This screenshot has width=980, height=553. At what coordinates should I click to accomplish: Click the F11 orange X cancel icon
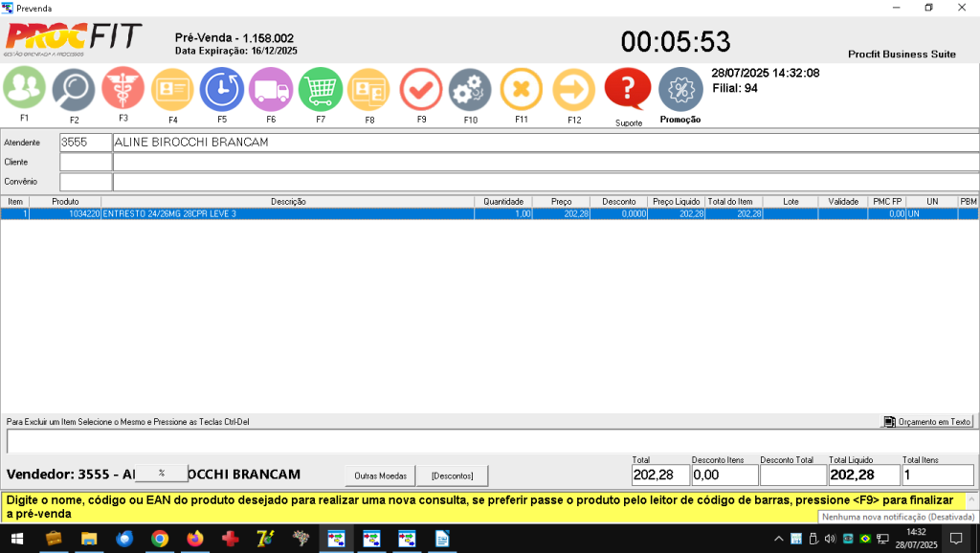(522, 90)
